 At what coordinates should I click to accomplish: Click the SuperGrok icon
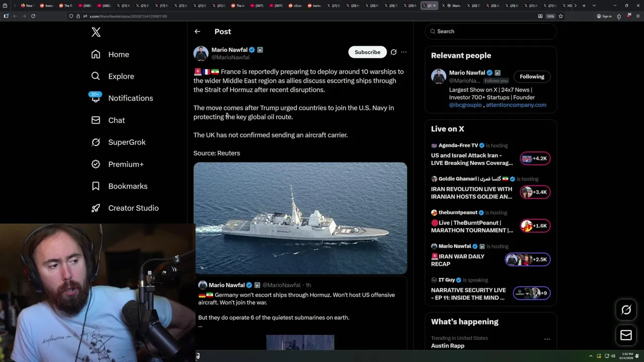[x=96, y=142]
